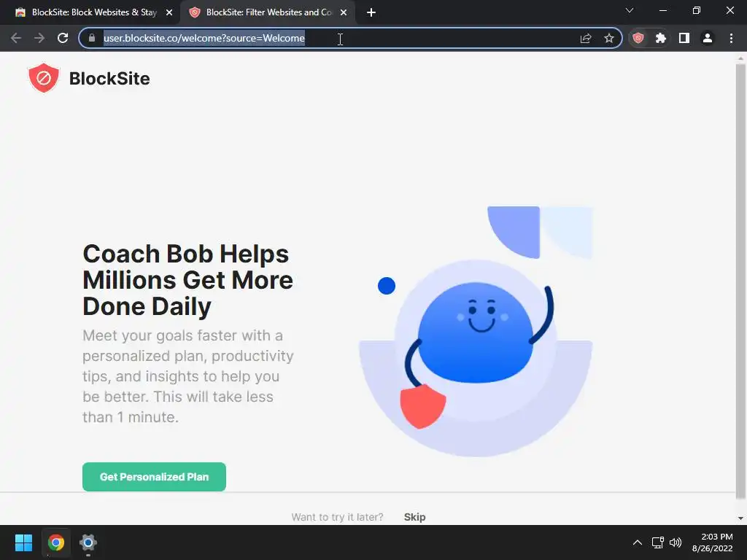The width and height of the screenshot is (747, 560).
Task: Close the BlockSite: Block Websites & Stay tab
Action: [169, 12]
